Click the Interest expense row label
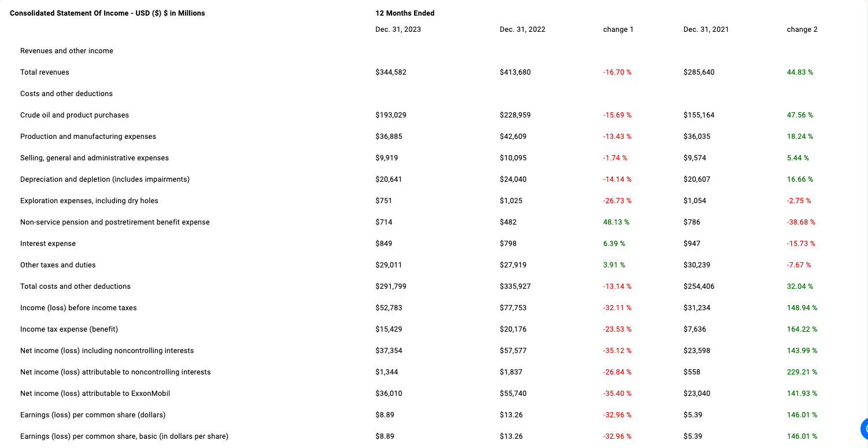 pyautogui.click(x=48, y=244)
